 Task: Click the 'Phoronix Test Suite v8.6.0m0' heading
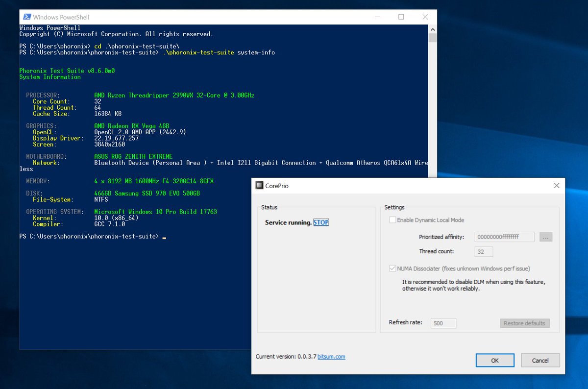[67, 71]
